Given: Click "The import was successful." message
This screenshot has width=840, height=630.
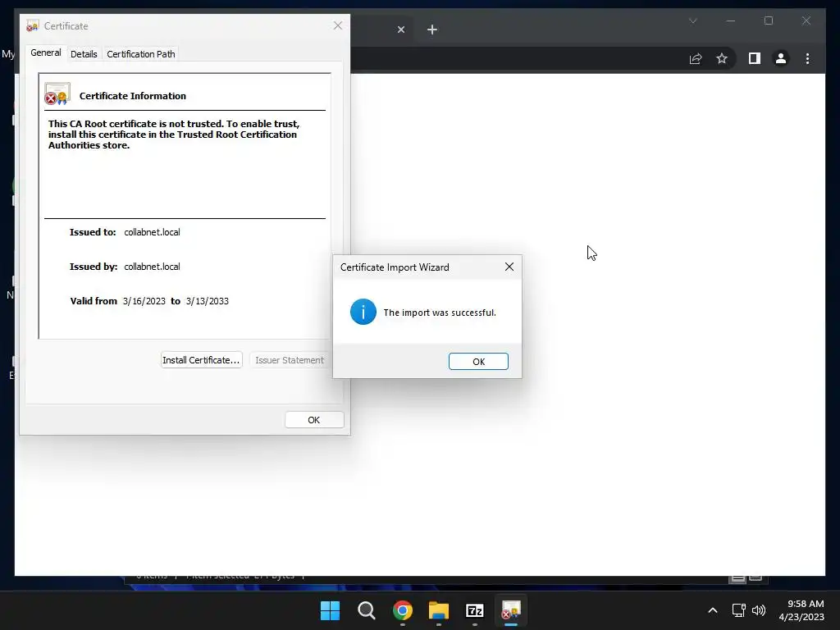Looking at the screenshot, I should tap(440, 313).
